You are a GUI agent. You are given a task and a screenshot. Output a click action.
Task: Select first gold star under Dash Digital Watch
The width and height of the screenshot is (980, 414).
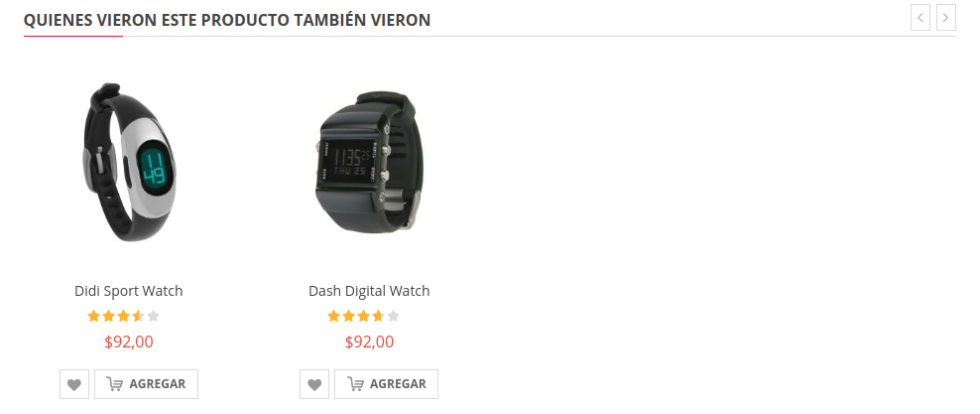(x=333, y=316)
